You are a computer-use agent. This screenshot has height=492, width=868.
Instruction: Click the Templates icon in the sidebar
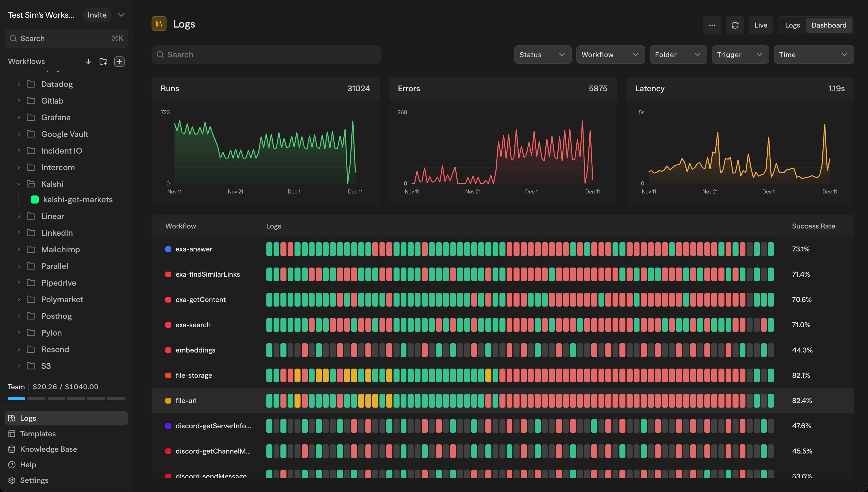(12, 433)
